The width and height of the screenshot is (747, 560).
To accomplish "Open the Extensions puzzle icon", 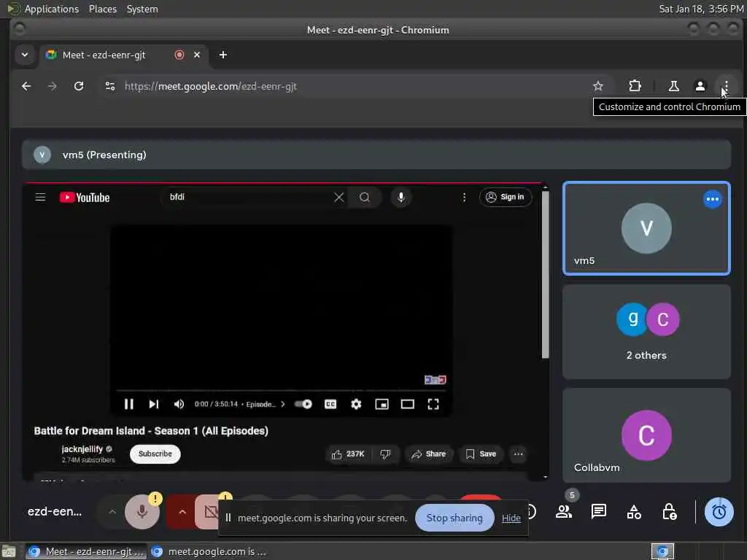I will pyautogui.click(x=635, y=86).
